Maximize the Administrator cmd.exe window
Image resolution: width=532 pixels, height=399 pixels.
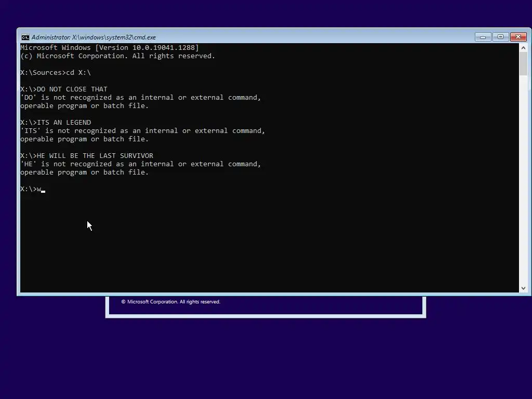(x=500, y=37)
